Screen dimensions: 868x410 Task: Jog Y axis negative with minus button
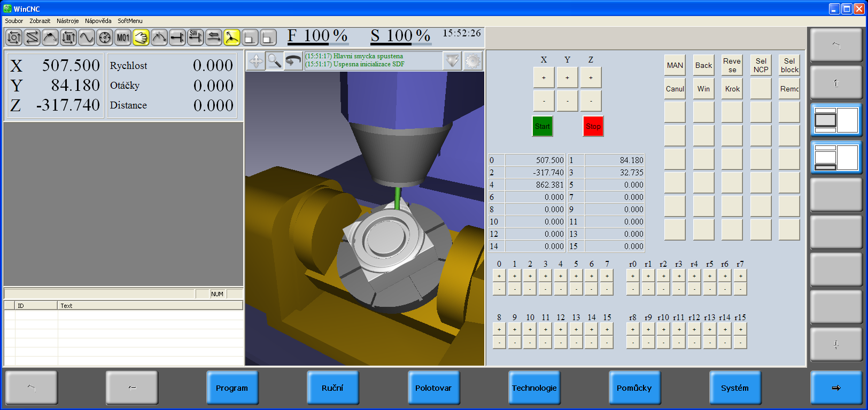(567, 101)
